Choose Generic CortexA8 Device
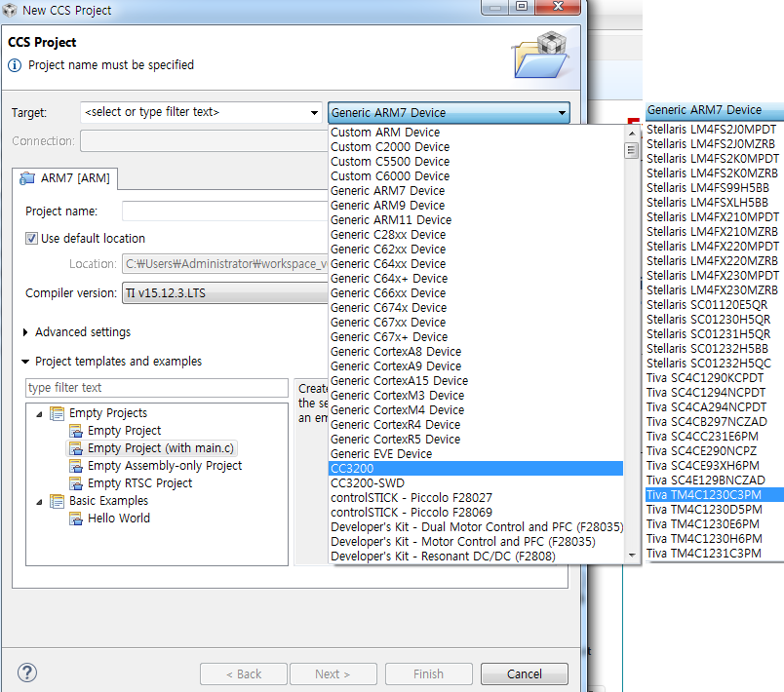This screenshot has width=784, height=692. (x=396, y=351)
